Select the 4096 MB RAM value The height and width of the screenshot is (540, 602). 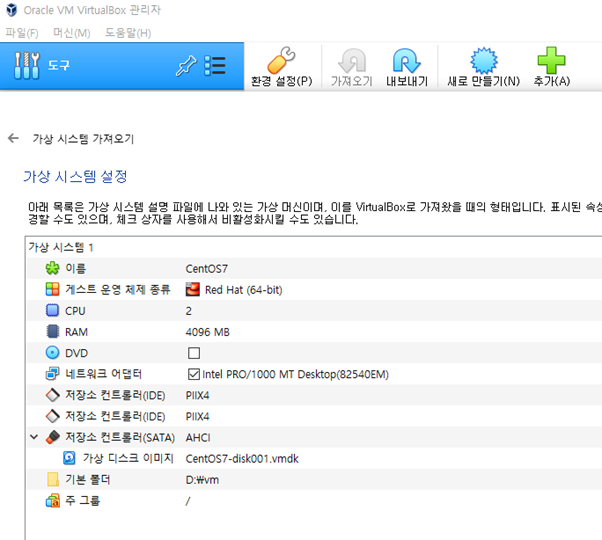208,332
